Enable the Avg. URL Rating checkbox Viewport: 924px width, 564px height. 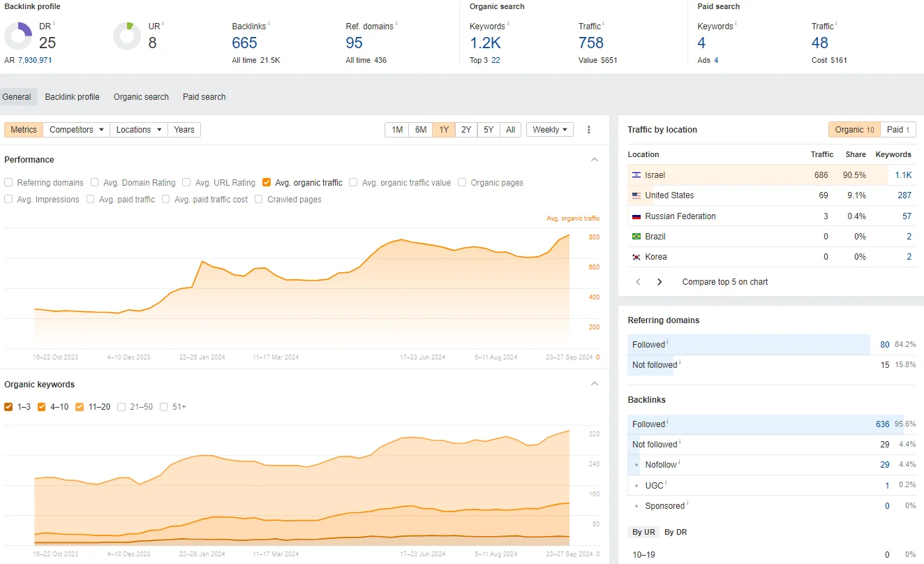tap(186, 182)
